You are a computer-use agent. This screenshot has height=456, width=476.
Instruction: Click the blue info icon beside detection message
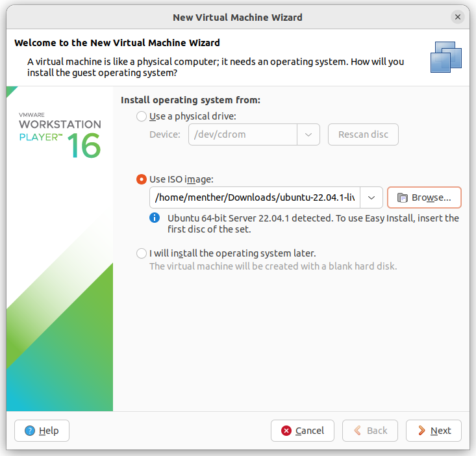pyautogui.click(x=155, y=218)
